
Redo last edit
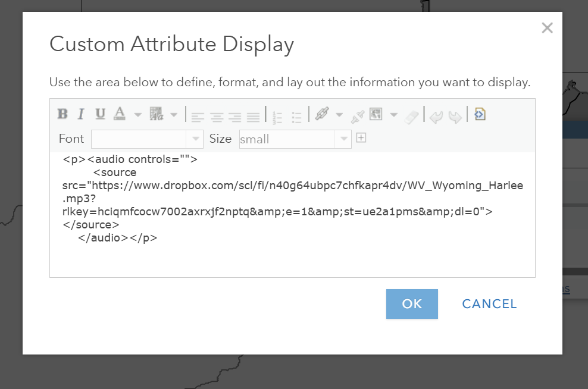coord(455,117)
